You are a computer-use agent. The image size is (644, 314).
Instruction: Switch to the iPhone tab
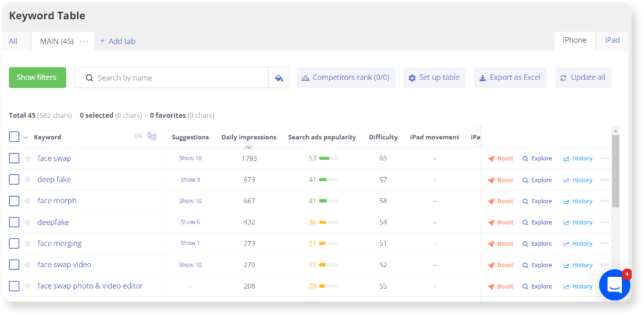pos(574,41)
